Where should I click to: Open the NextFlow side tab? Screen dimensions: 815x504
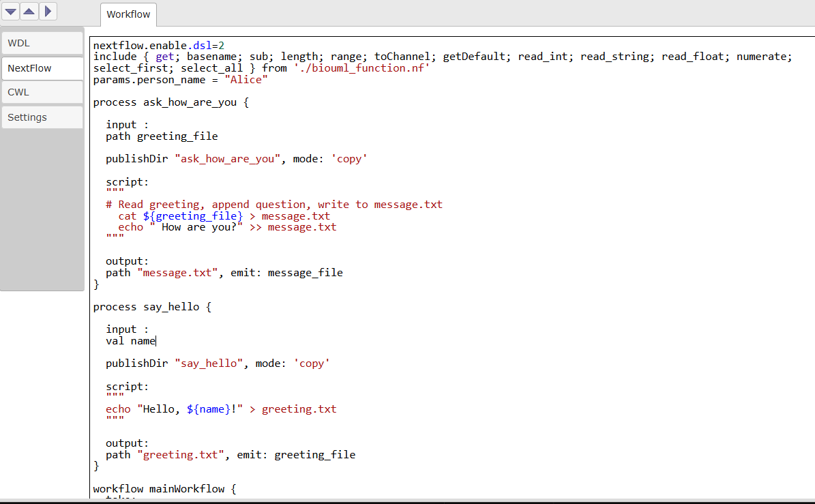42,68
